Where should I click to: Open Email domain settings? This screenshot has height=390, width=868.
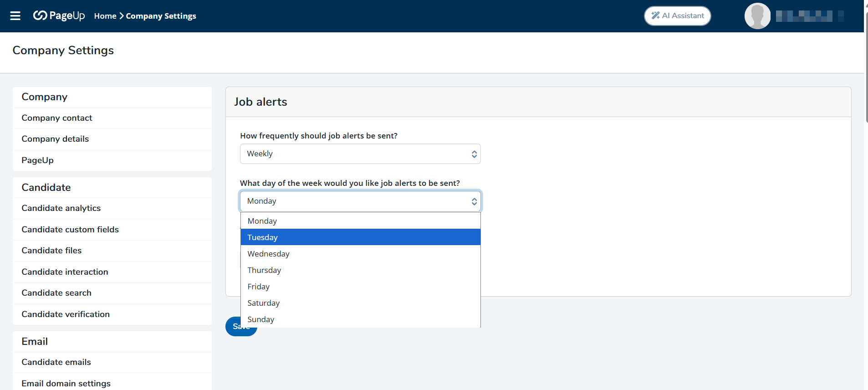coord(66,384)
